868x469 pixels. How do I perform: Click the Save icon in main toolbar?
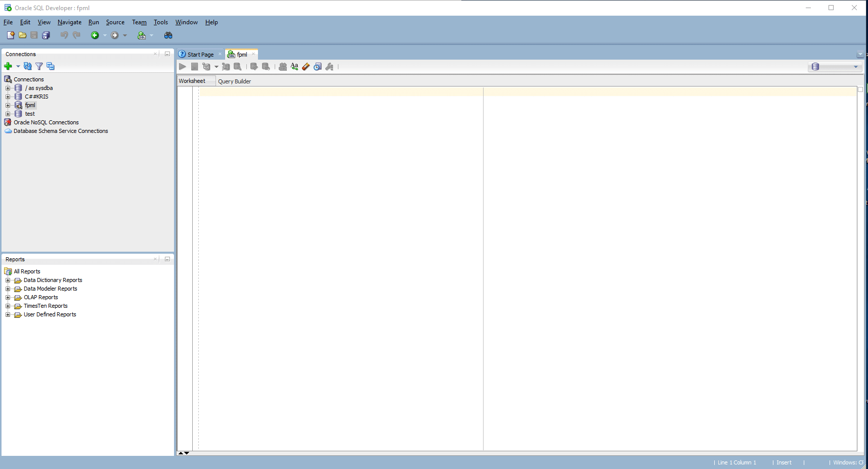point(34,35)
